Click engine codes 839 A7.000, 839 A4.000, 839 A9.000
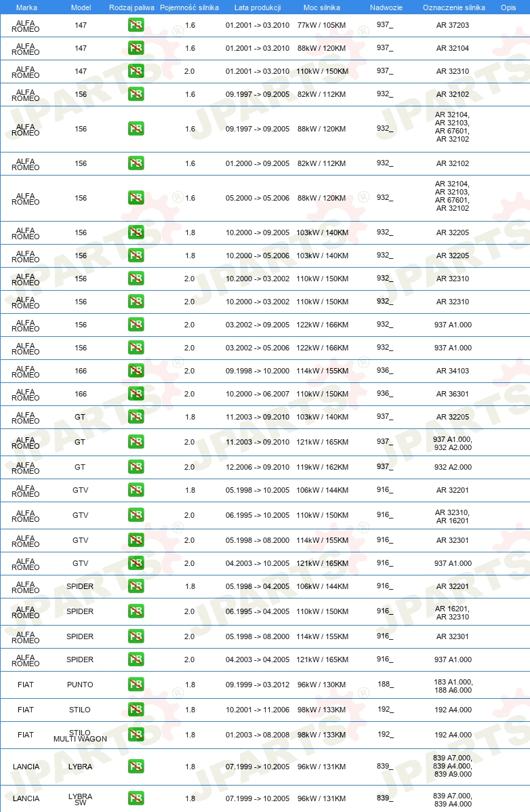The width and height of the screenshot is (530, 812). [453, 766]
